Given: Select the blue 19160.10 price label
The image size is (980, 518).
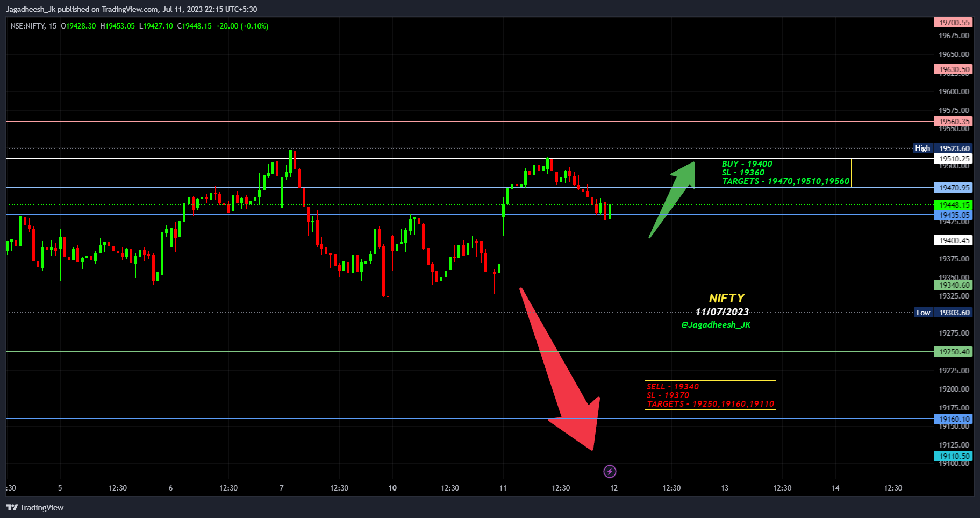Looking at the screenshot, I should point(953,419).
